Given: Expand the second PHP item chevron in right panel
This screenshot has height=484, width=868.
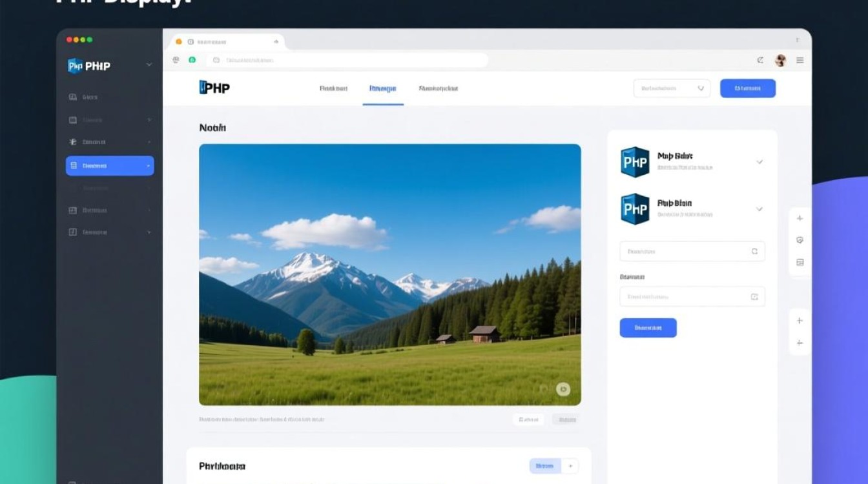Looking at the screenshot, I should (759, 209).
